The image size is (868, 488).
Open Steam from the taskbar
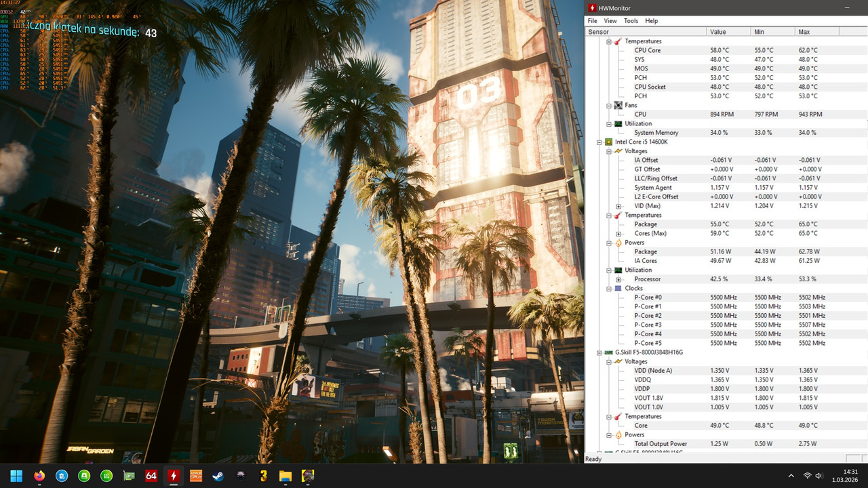218,476
